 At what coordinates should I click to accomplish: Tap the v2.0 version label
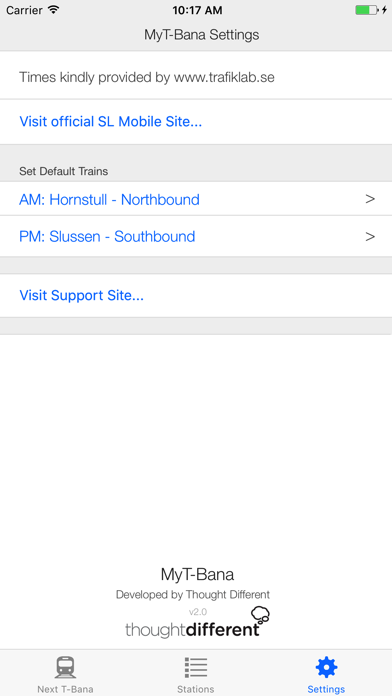[198, 612]
